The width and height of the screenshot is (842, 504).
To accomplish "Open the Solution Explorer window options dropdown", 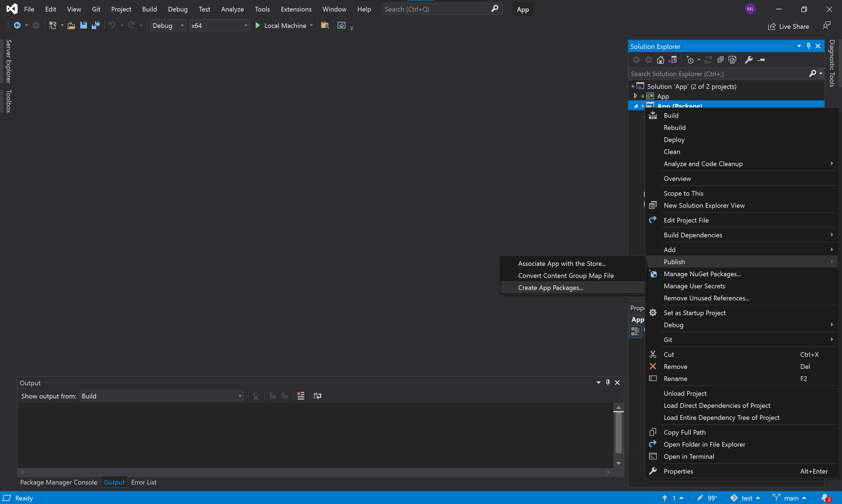I will coord(799,46).
